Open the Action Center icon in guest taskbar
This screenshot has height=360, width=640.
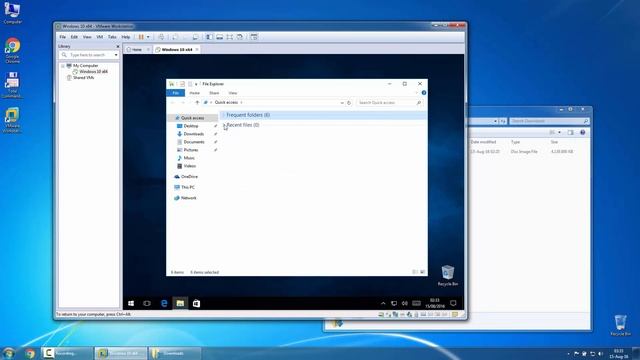(x=453, y=303)
